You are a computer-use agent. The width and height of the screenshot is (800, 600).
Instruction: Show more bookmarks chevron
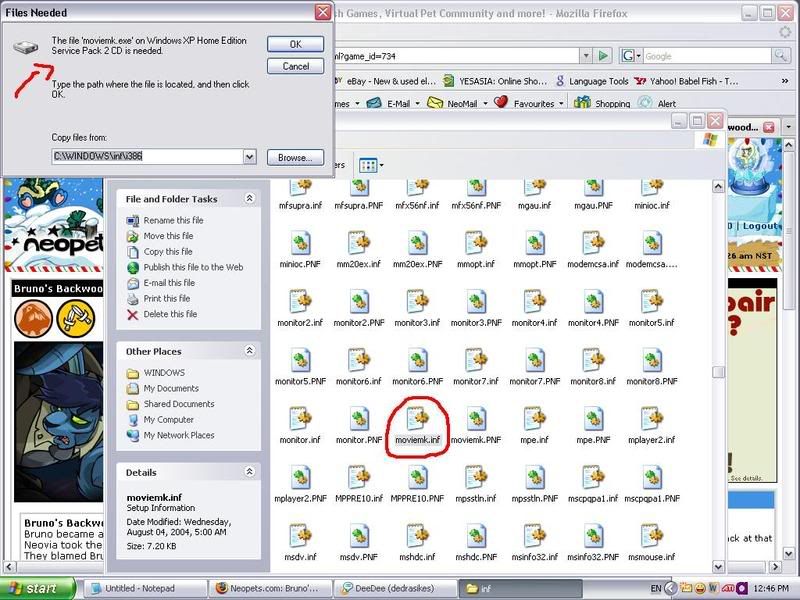tap(784, 81)
